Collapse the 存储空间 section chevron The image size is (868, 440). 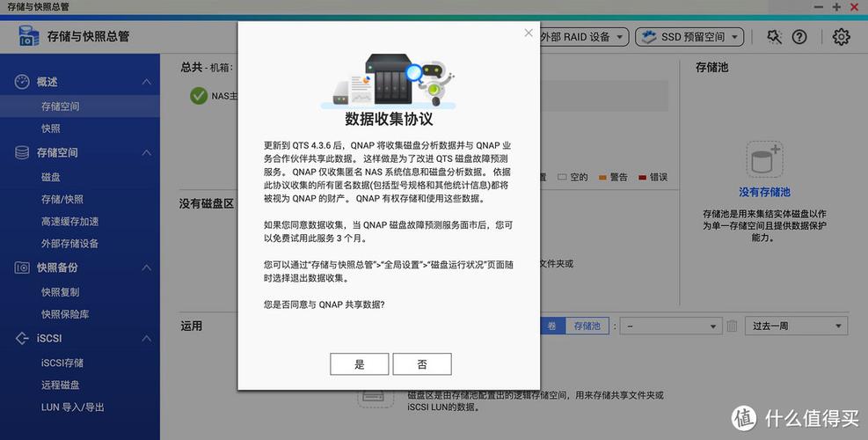click(x=147, y=152)
